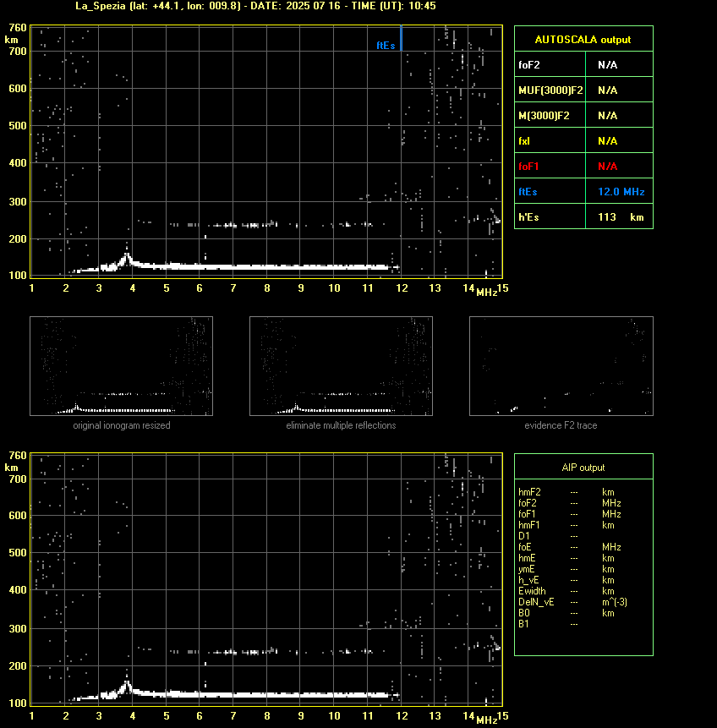Select the 'AUTOSCALA output' table header
717x728 pixels.
point(583,40)
